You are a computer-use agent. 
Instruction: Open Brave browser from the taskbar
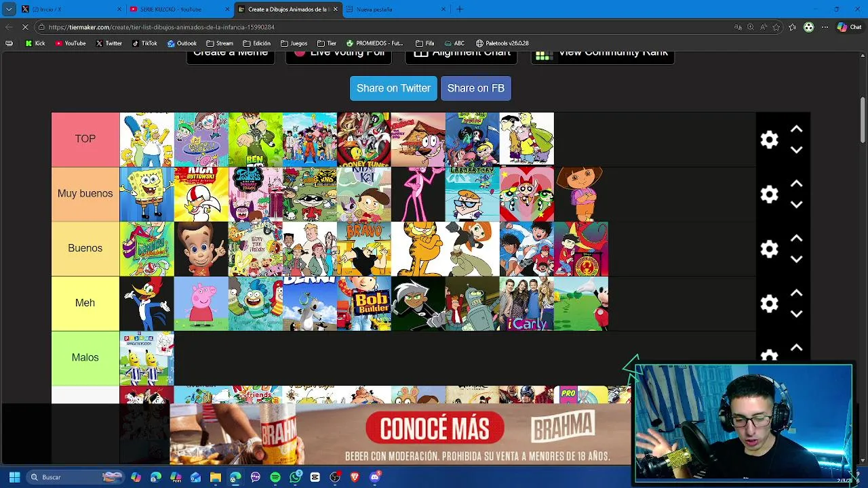(355, 477)
